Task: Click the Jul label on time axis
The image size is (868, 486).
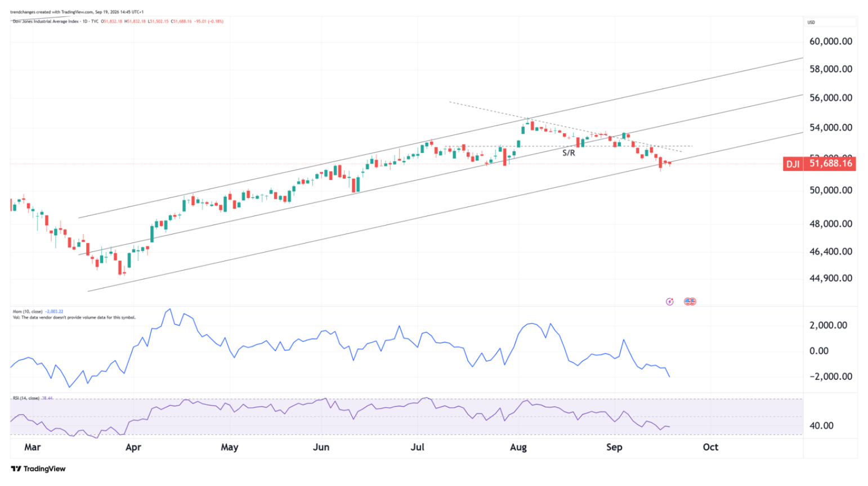Action: pyautogui.click(x=417, y=447)
